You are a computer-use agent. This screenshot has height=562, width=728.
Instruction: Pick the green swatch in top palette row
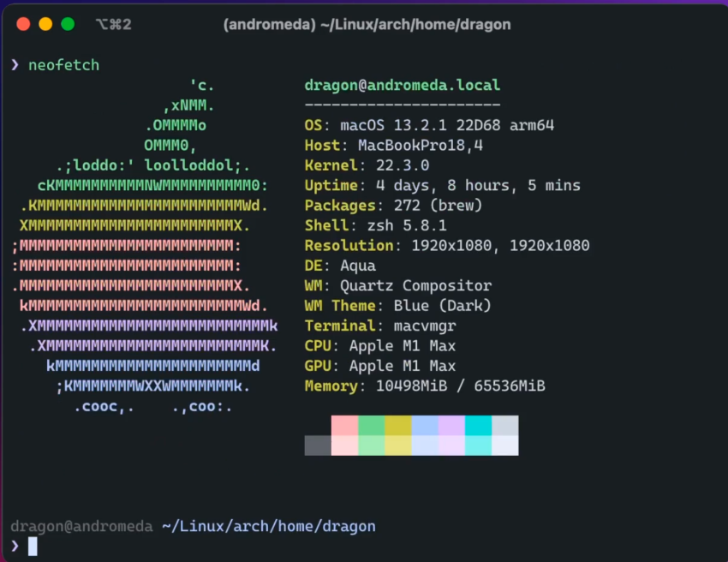(x=371, y=425)
